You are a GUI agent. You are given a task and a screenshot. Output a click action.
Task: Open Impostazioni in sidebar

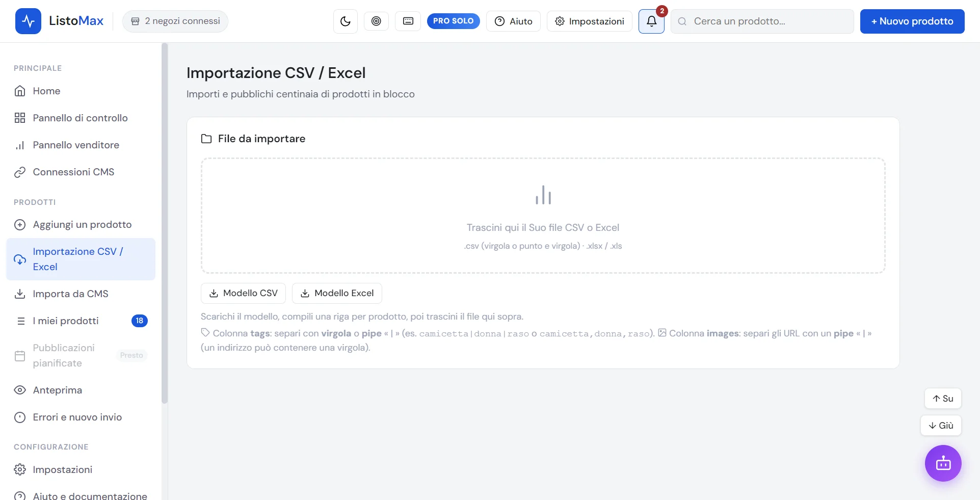(81, 469)
